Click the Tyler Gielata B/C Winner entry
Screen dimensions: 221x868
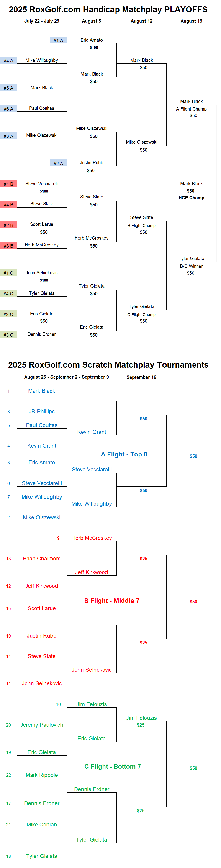[191, 259]
